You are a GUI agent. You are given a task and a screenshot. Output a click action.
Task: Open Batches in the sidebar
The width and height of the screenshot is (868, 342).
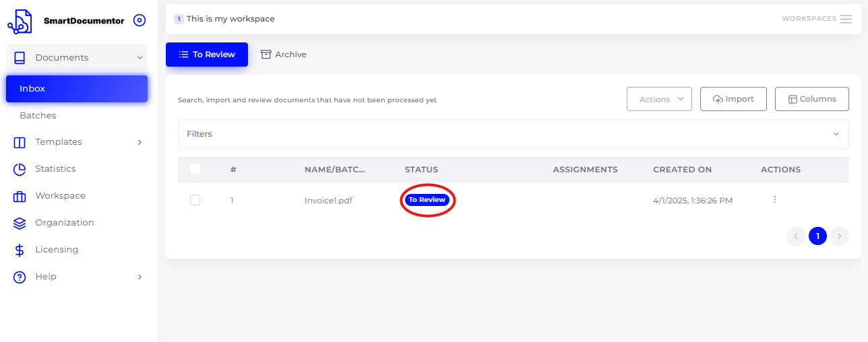click(x=38, y=116)
